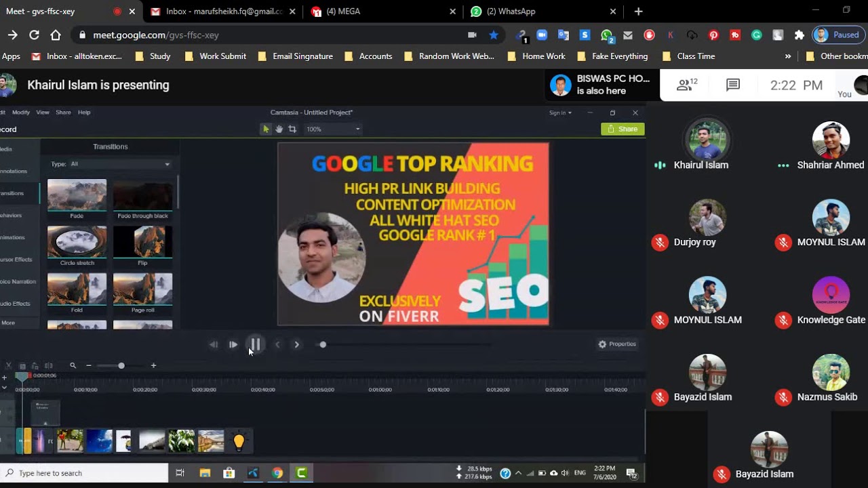Click the split clip icon above timeline
868x488 pixels.
(x=48, y=366)
